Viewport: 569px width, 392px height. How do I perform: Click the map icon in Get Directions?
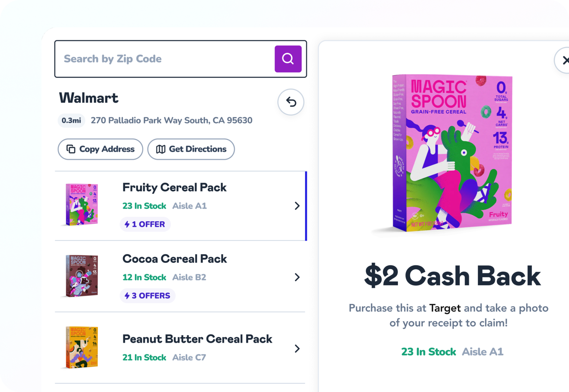161,149
